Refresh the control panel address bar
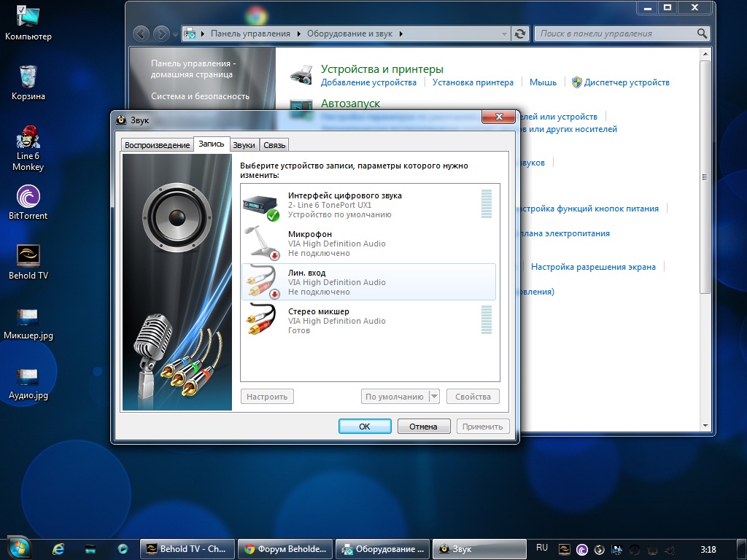Image resolution: width=747 pixels, height=560 pixels. 519,34
